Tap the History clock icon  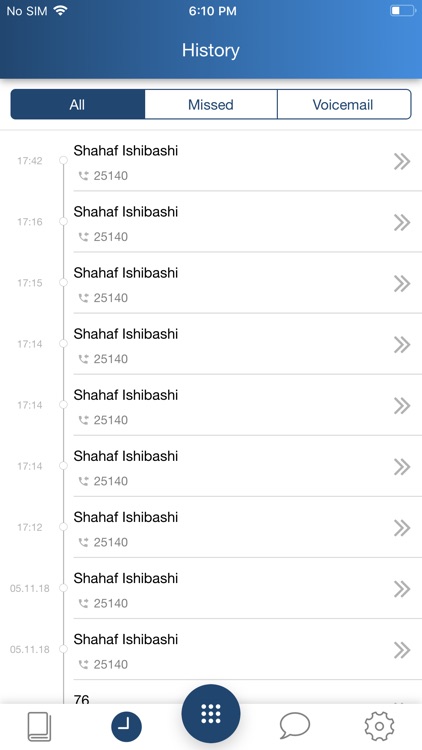point(127,727)
